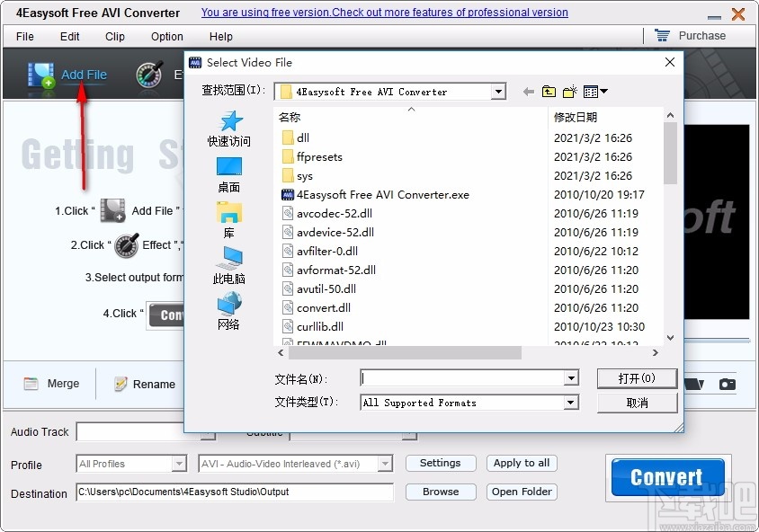The image size is (759, 532).
Task: Open the views dropdown arrow in dialog
Action: [603, 91]
